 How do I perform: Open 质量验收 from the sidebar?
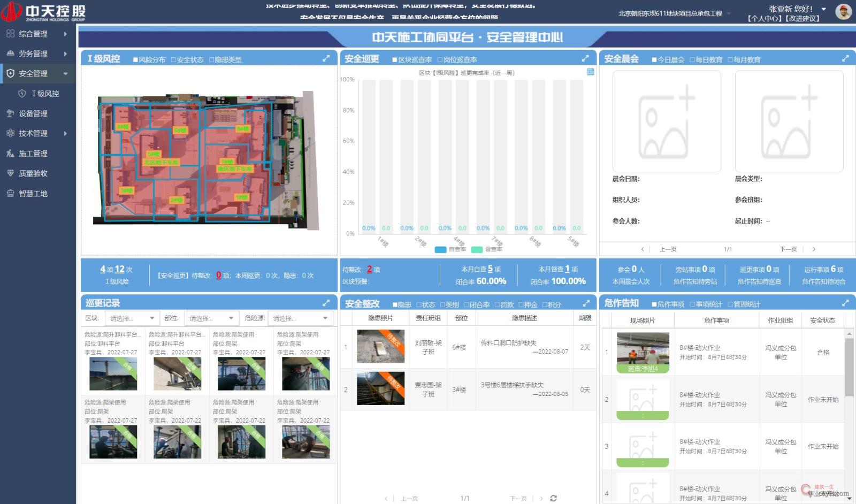pyautogui.click(x=32, y=173)
